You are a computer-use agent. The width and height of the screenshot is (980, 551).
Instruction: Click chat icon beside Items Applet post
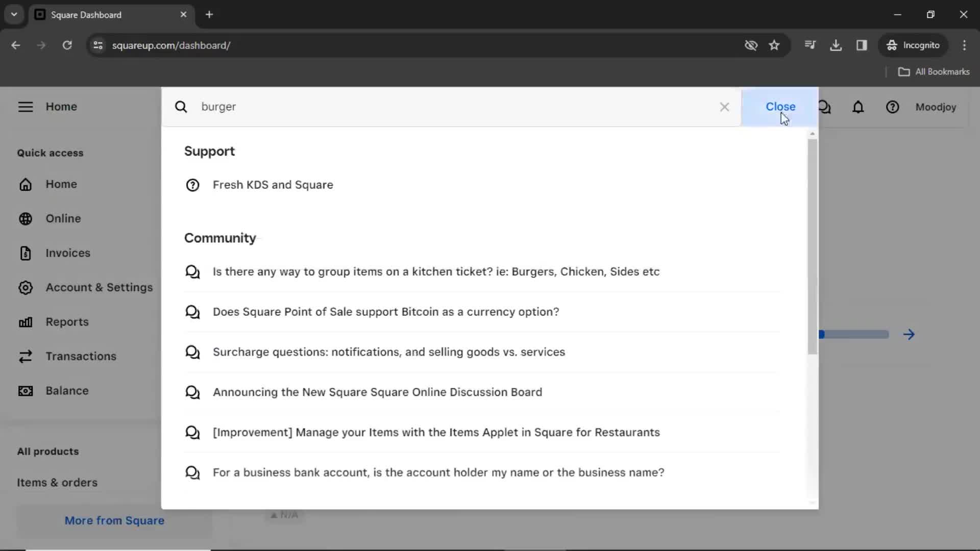click(x=192, y=433)
